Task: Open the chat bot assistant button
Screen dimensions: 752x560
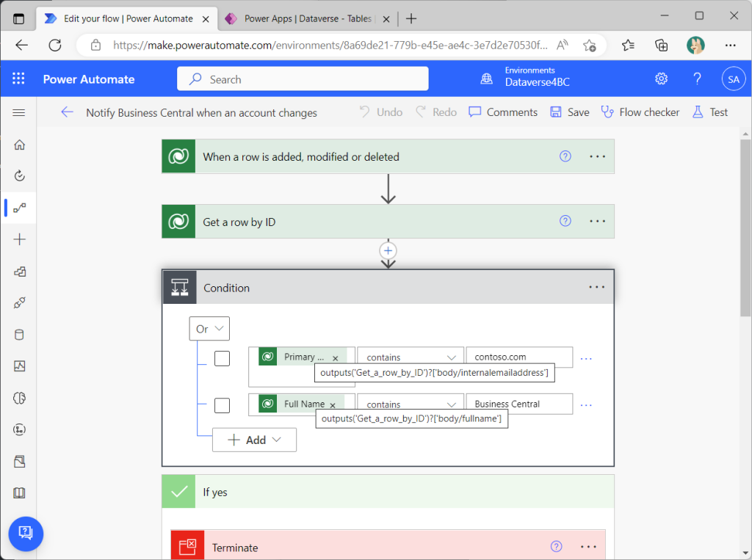Action: [26, 534]
